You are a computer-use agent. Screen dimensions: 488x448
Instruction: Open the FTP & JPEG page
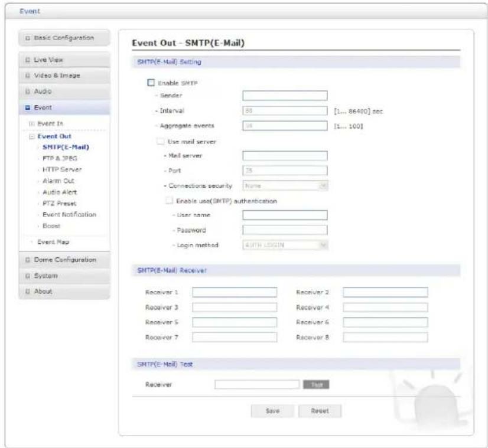coord(60,158)
